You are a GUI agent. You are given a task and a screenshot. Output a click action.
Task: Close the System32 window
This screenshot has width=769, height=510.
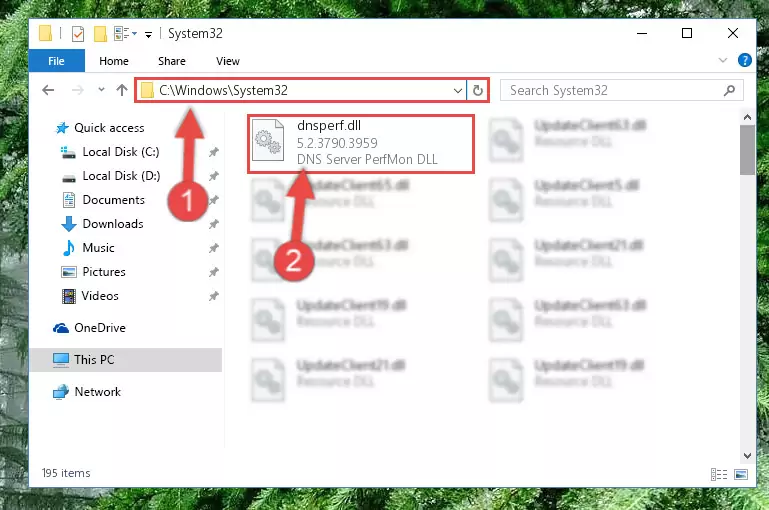click(733, 33)
